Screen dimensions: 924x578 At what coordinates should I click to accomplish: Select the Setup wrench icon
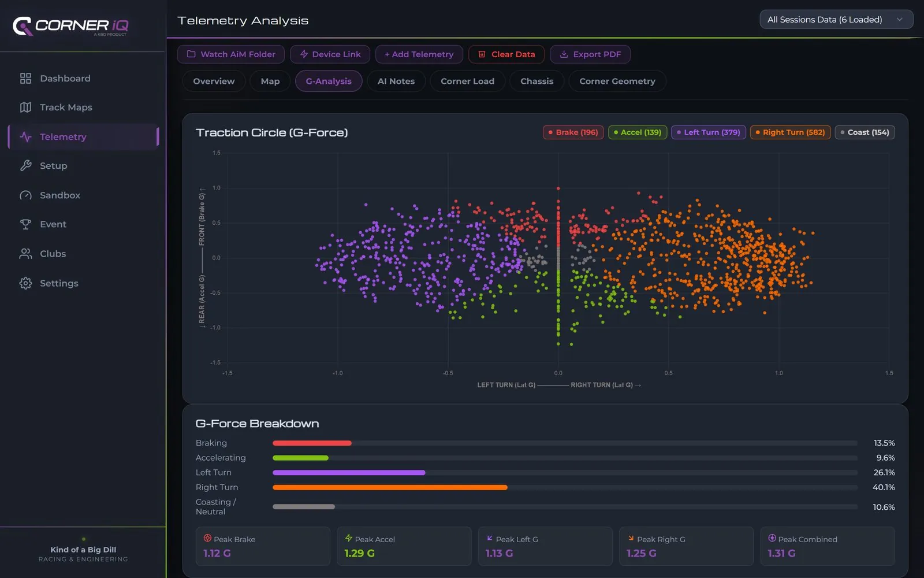click(x=25, y=165)
